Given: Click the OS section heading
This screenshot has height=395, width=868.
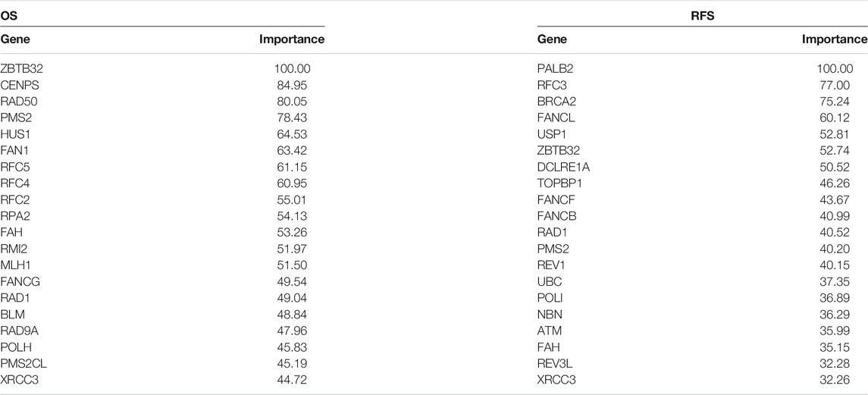Looking at the screenshot, I should point(8,16).
